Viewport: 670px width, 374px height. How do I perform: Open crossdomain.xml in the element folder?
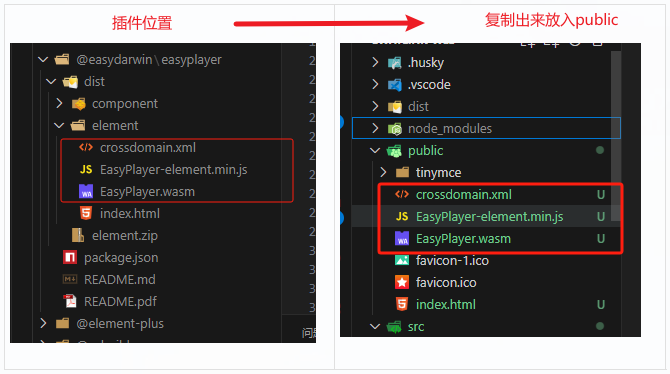pos(148,147)
